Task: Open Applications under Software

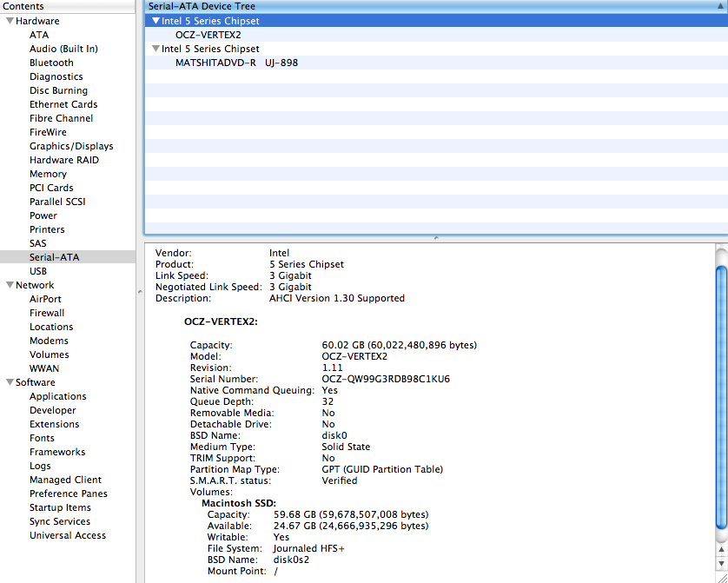Action: [58, 396]
